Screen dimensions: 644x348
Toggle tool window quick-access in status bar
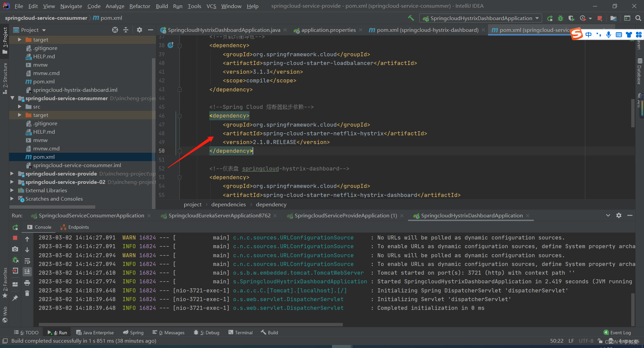coord(5,341)
